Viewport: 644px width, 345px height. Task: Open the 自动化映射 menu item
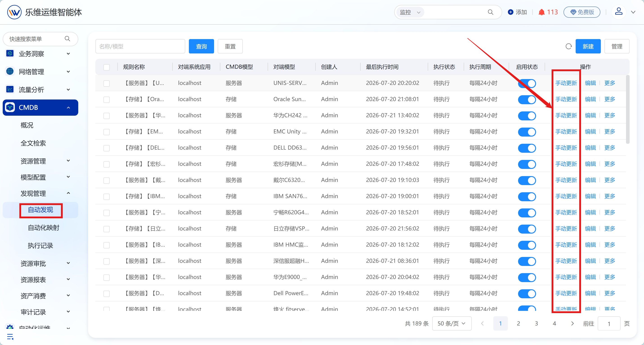43,228
